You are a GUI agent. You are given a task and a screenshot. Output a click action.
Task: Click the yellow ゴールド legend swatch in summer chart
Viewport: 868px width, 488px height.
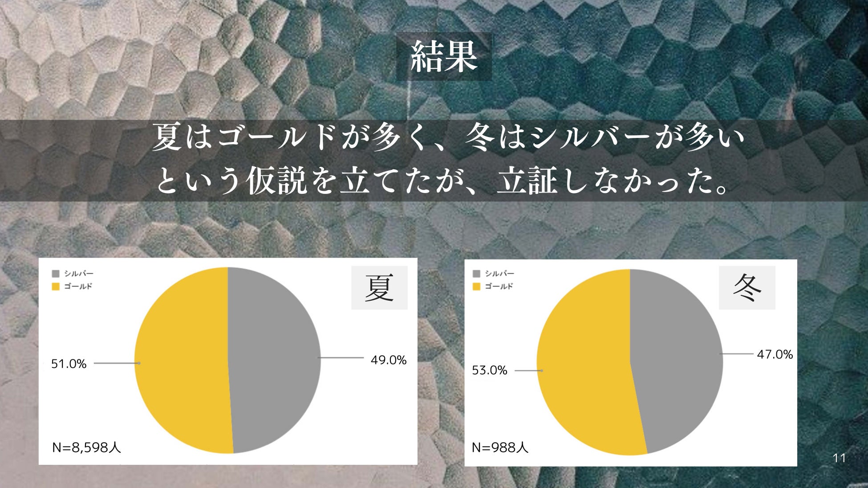[56, 286]
